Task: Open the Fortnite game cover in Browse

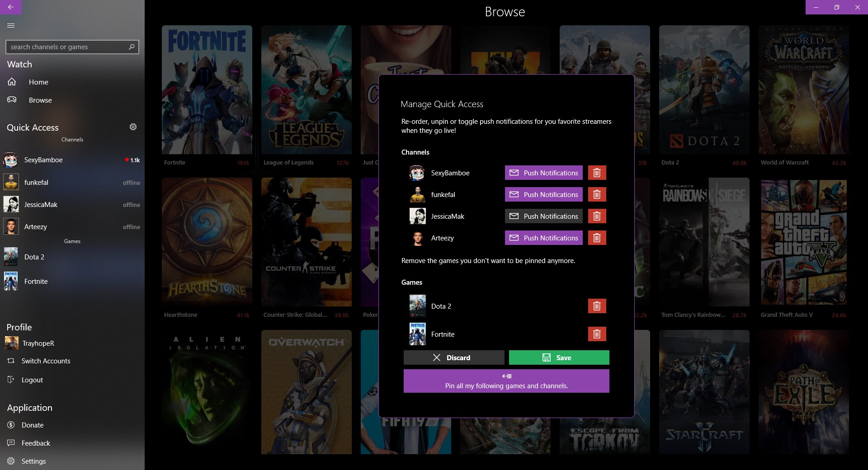Action: click(207, 89)
